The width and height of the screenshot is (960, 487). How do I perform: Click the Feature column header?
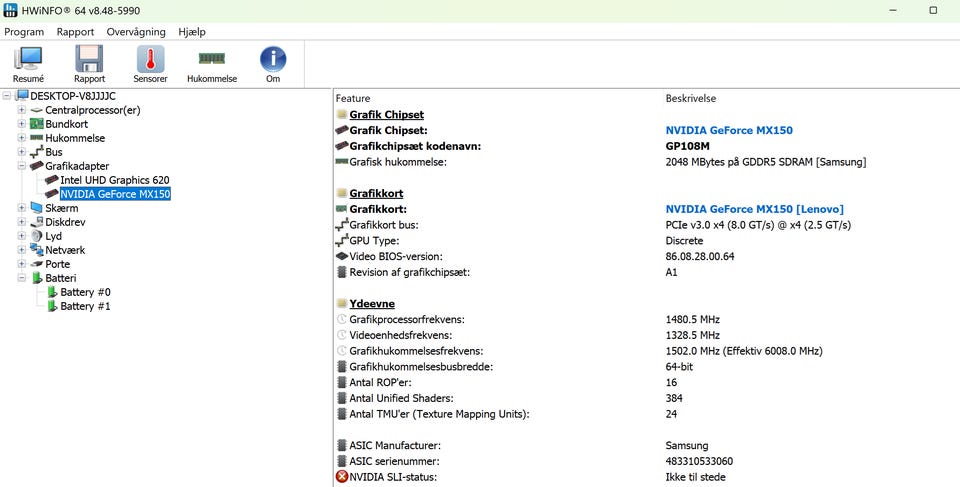tap(353, 99)
